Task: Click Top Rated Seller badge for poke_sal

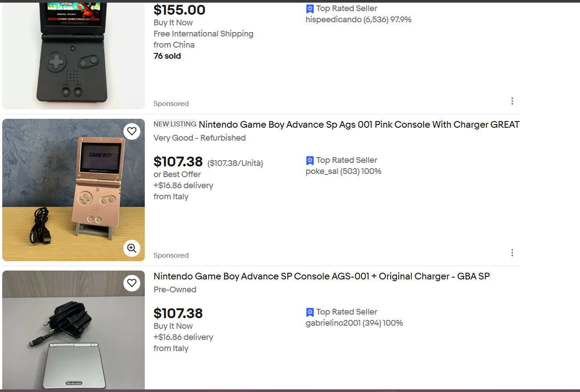Action: tap(310, 160)
